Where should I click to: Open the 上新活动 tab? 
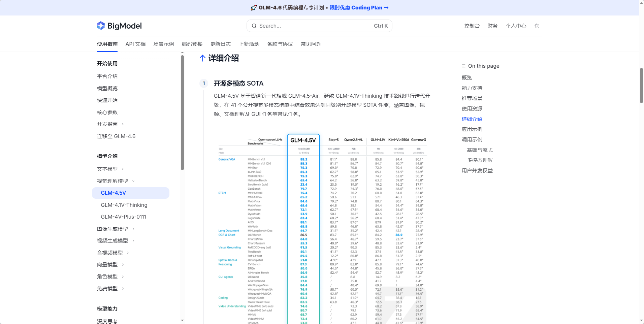click(x=249, y=44)
